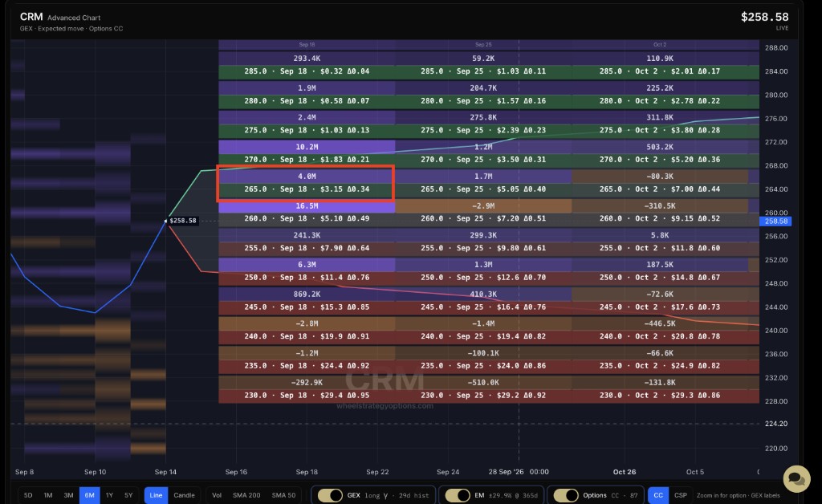Viewport: 822px width, 504px height.
Task: Click the 245.0 Sep 25 $16.4 option row
Action: (x=483, y=307)
